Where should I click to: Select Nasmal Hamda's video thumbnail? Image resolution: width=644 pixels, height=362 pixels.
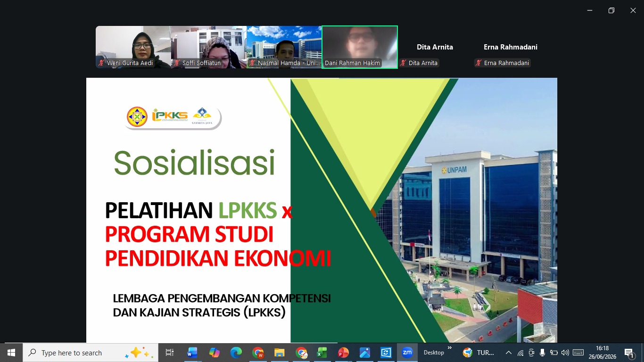(x=284, y=47)
